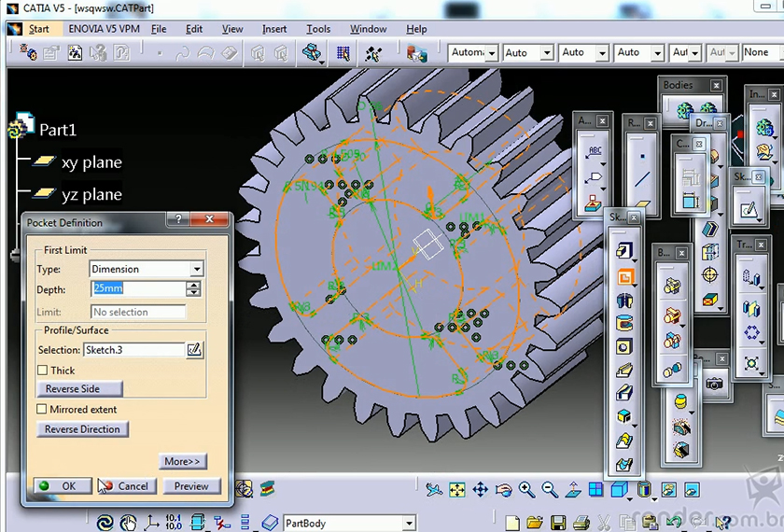784x532 pixels.
Task: Select the Pan view icon
Action: coord(480,489)
